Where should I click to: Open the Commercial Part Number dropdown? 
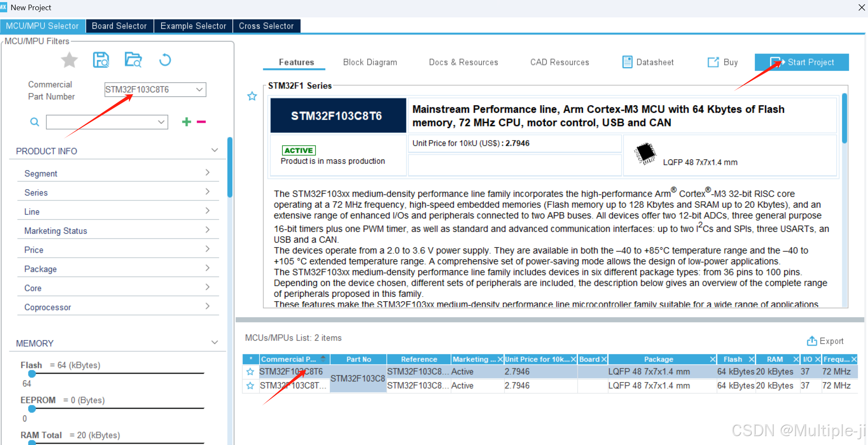pos(199,90)
